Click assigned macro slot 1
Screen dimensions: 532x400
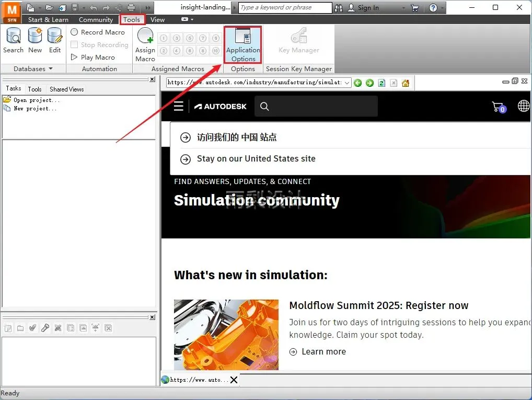coord(164,38)
